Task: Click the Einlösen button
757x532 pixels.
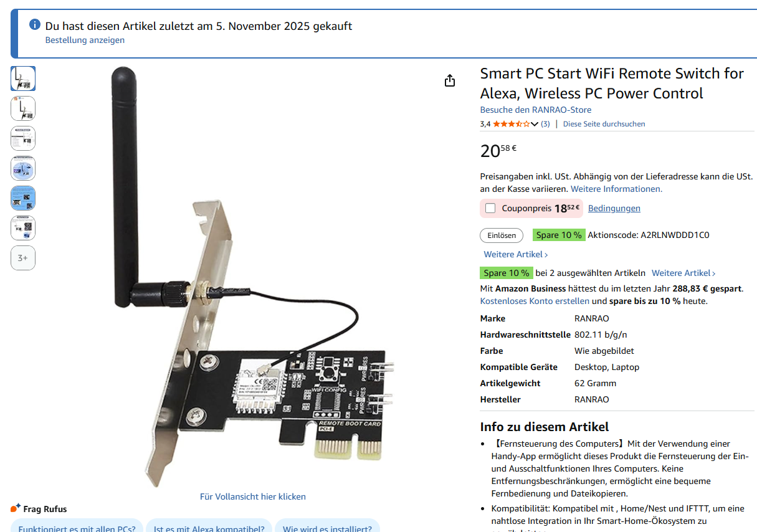Action: [x=502, y=235]
